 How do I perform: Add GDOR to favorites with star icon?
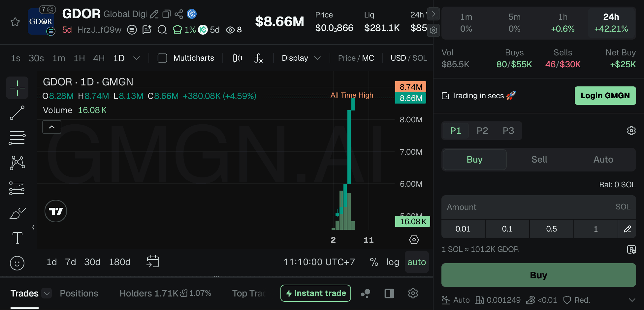click(x=15, y=22)
